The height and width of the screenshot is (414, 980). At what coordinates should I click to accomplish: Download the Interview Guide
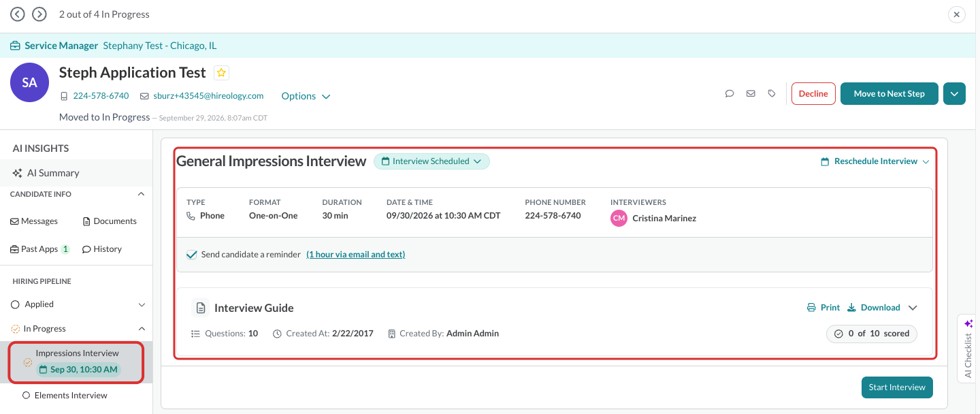[874, 308]
